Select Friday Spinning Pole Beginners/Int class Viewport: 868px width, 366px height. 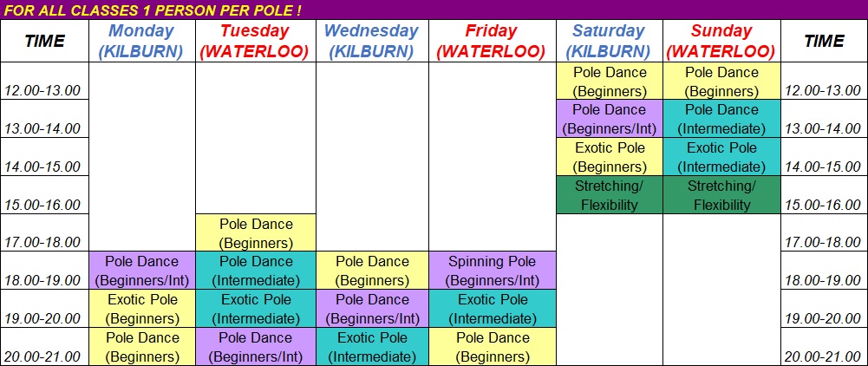point(492,271)
